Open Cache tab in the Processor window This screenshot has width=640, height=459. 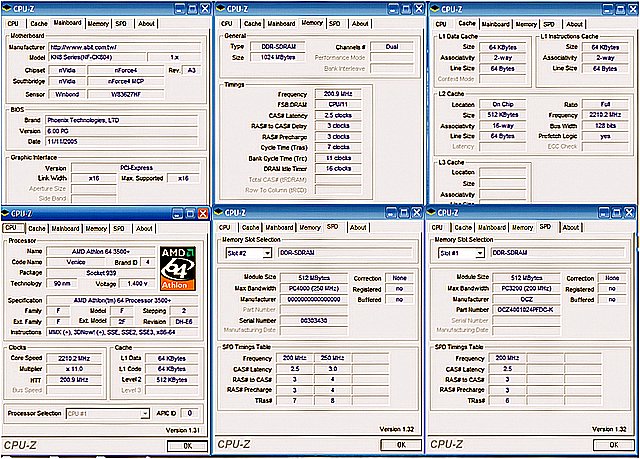[x=37, y=228]
